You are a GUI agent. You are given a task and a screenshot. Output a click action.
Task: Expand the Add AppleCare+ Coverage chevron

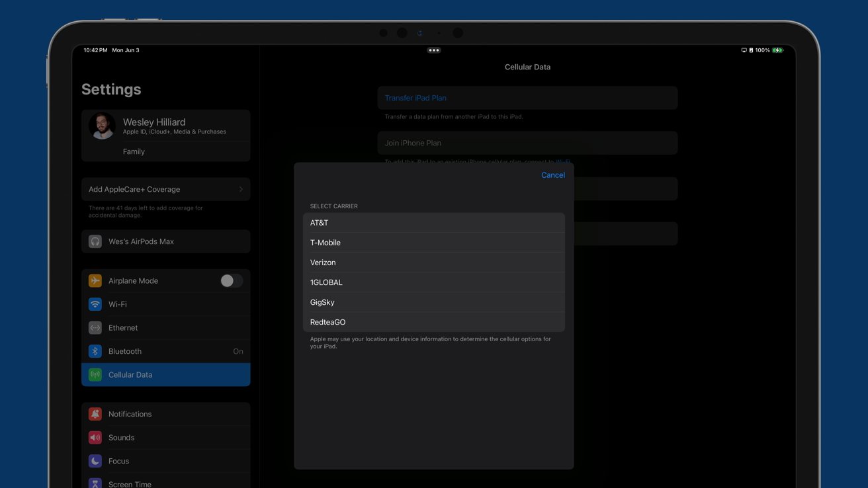(x=241, y=189)
